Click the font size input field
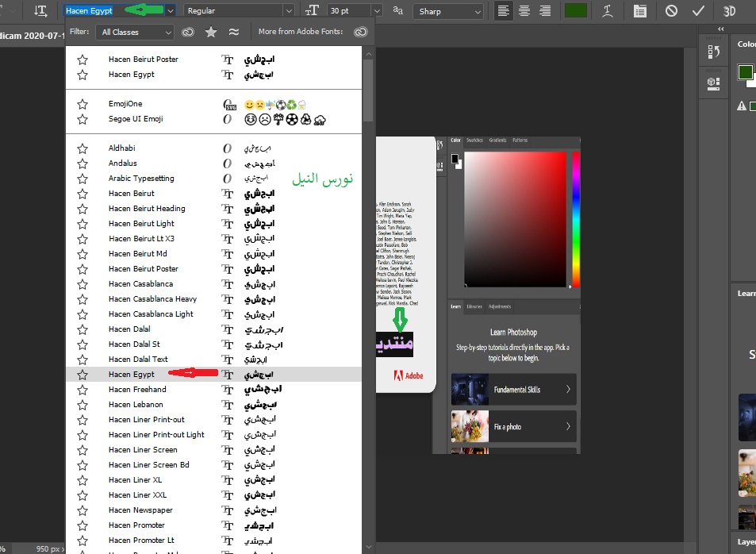 coord(347,11)
